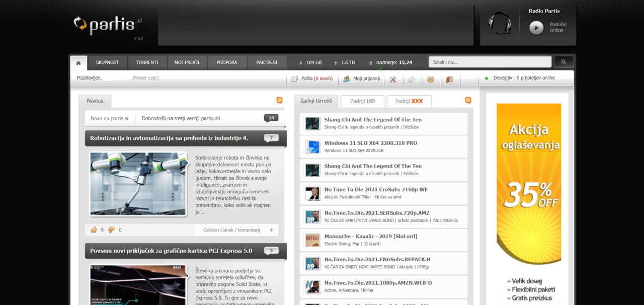Go to the home page icon
This screenshot has width=644, height=305.
coord(78,63)
